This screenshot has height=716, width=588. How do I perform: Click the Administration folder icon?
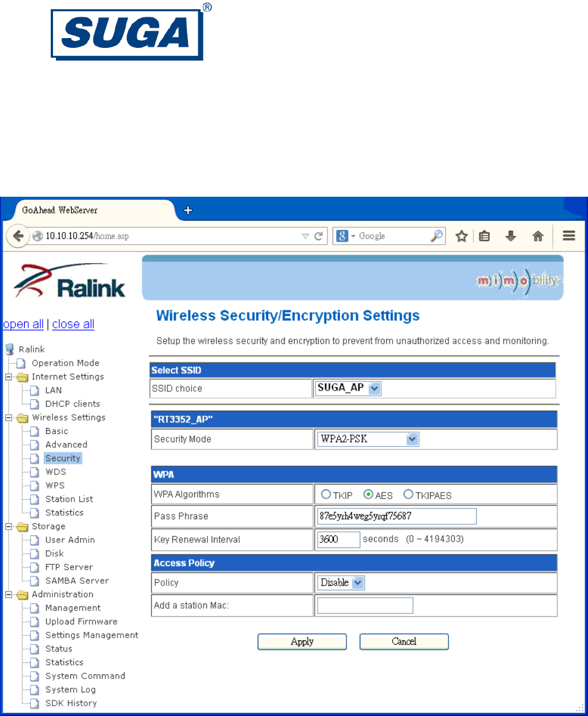point(22,595)
